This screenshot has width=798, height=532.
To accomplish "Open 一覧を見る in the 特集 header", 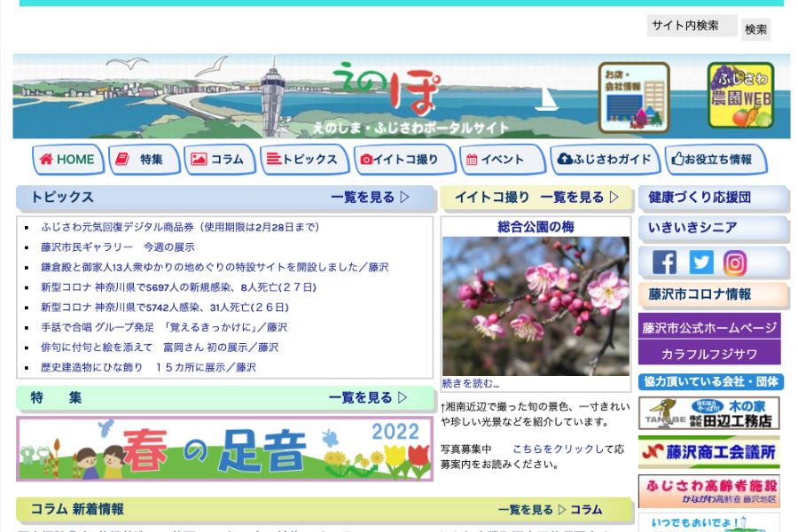I will pyautogui.click(x=368, y=397).
